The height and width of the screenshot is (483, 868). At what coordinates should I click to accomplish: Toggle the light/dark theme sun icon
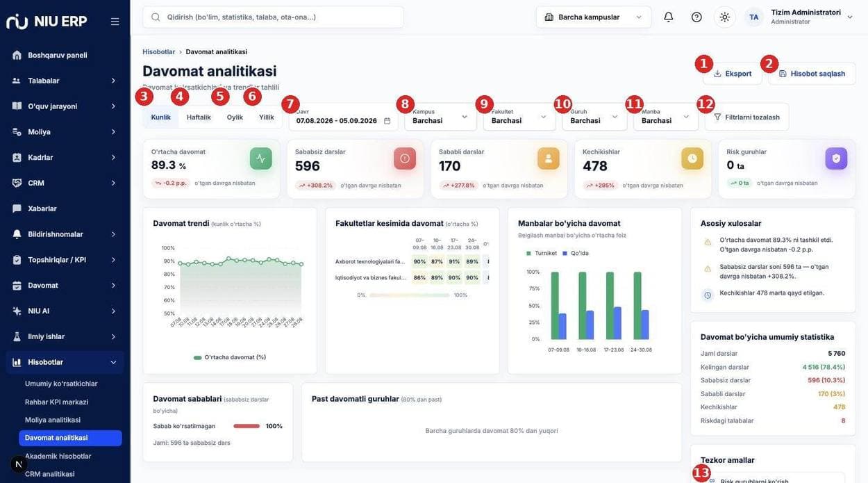pyautogui.click(x=725, y=17)
